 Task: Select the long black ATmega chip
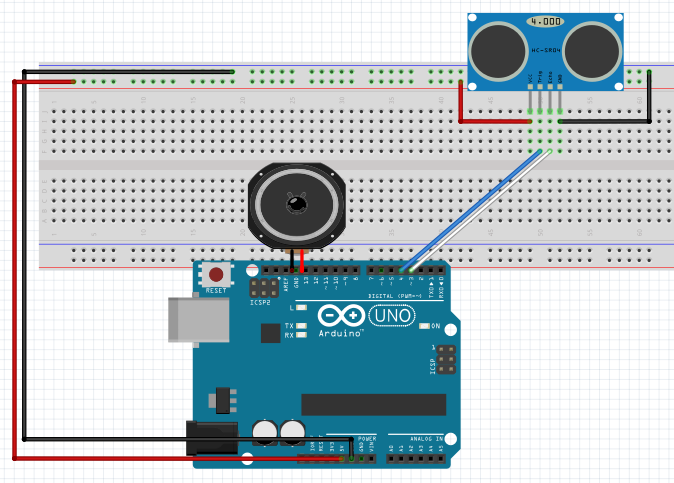[x=373, y=403]
